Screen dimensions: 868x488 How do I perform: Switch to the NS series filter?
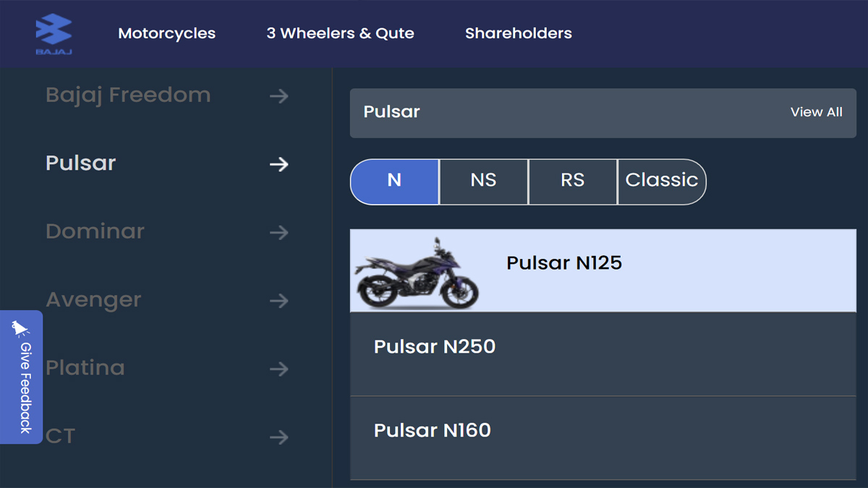(483, 181)
